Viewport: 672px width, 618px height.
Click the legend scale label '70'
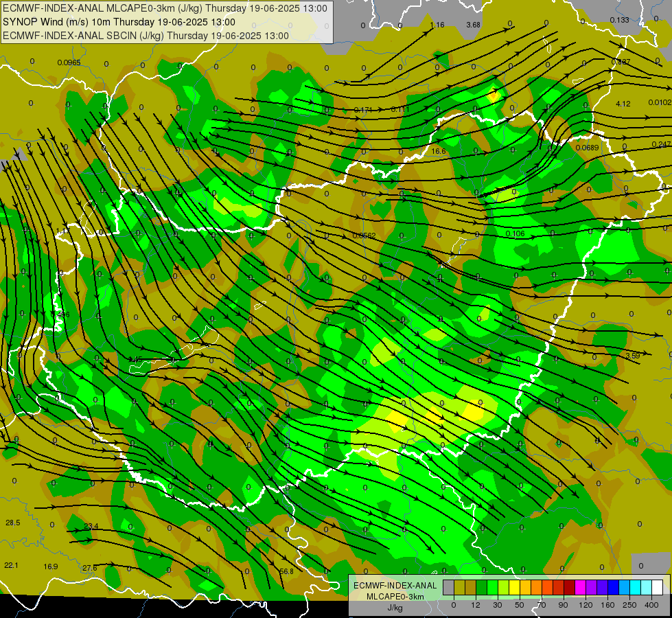(542, 605)
